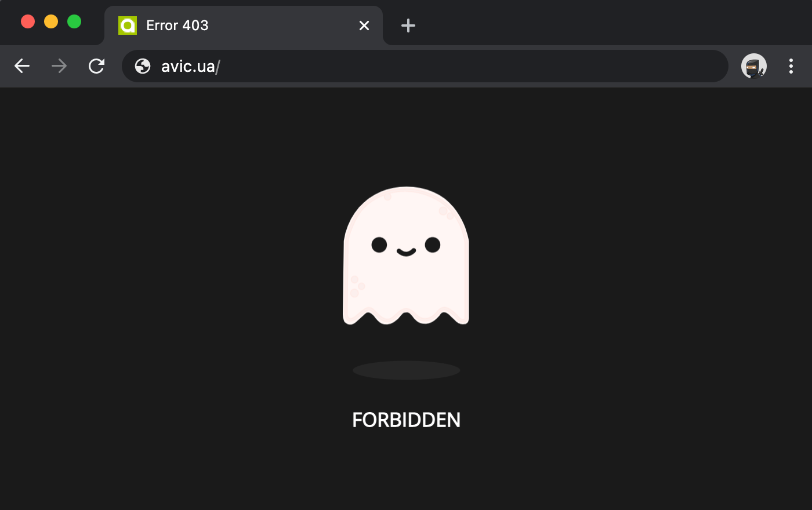
Task: Maximize the window with green button
Action: point(74,21)
